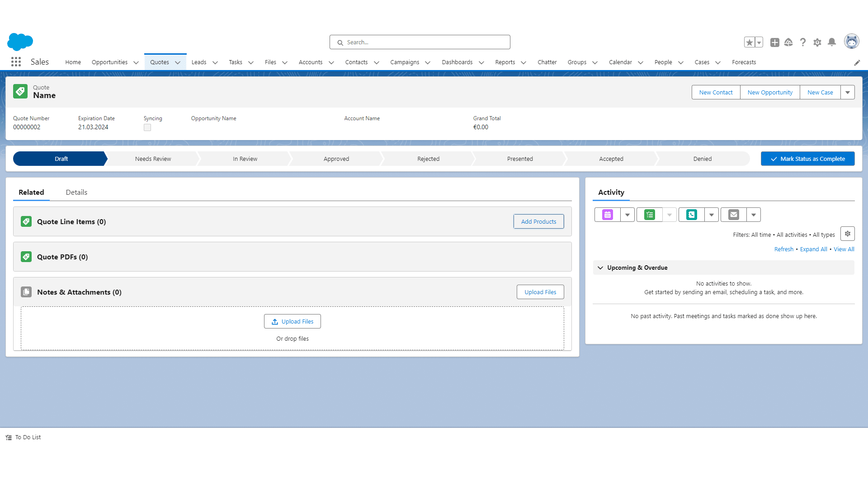Select the Related tab

[31, 192]
